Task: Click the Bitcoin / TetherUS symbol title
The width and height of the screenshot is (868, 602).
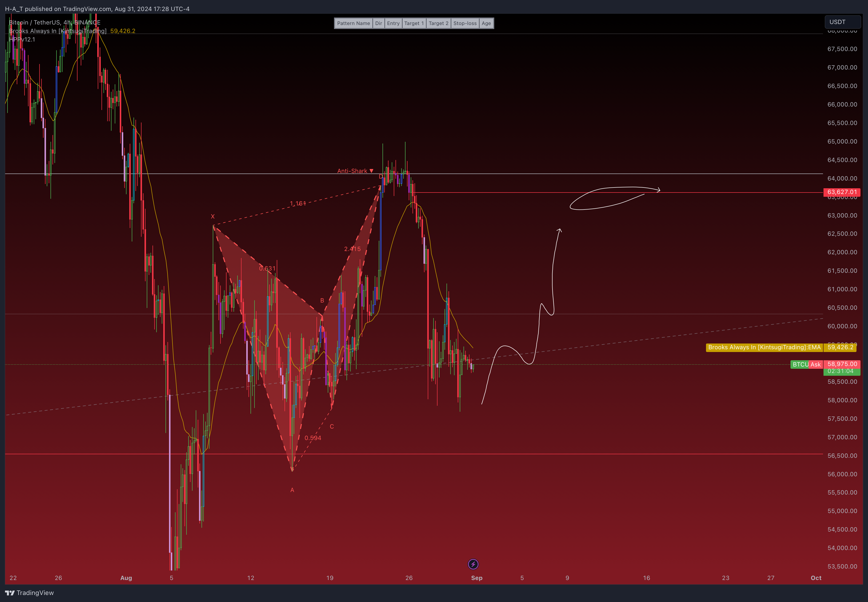Action: pos(55,23)
